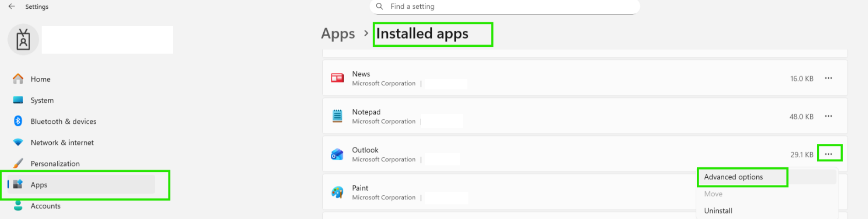Click Microsoft Corporation under Paint

click(x=384, y=197)
